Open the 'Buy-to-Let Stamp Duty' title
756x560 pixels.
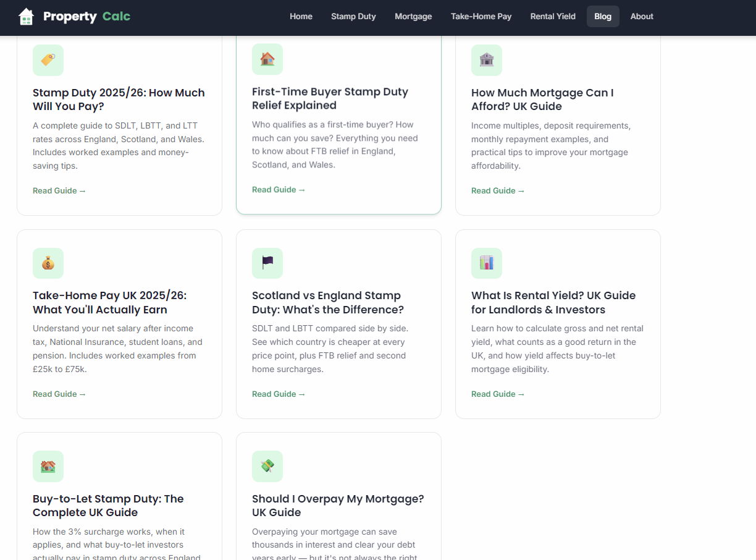click(x=108, y=506)
